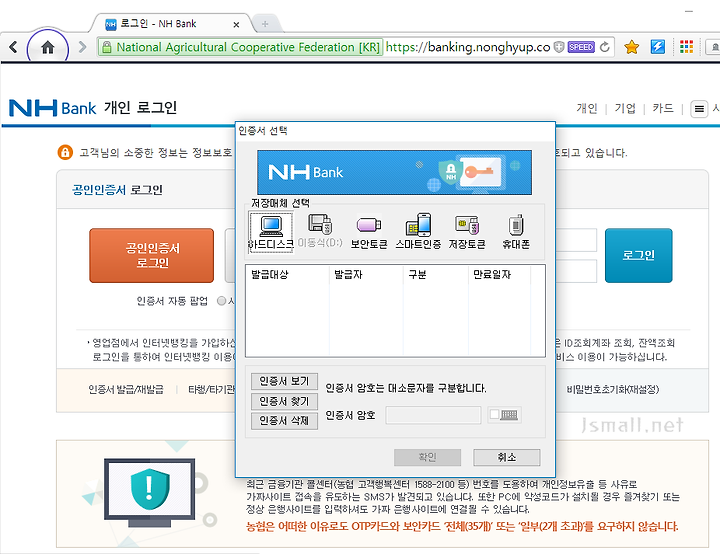Click the NH Bank logo in page header

[52, 108]
